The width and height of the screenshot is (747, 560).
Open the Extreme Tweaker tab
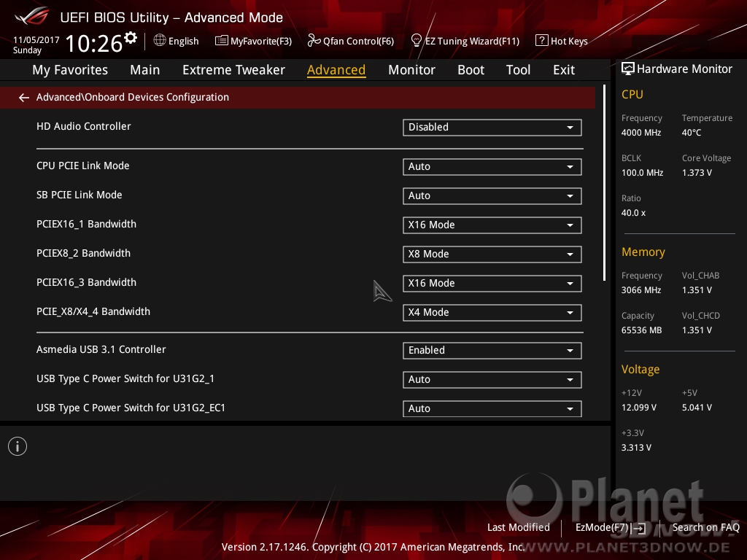[x=233, y=70]
